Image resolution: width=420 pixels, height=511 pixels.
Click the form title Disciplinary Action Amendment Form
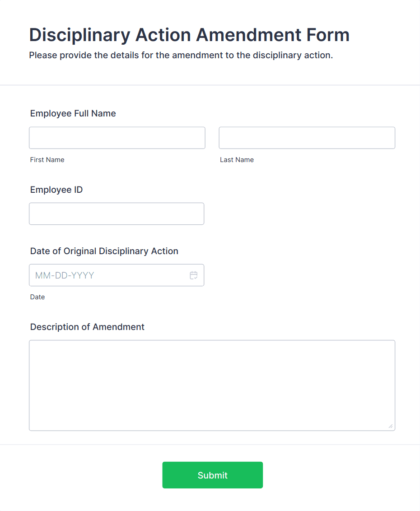(x=189, y=35)
